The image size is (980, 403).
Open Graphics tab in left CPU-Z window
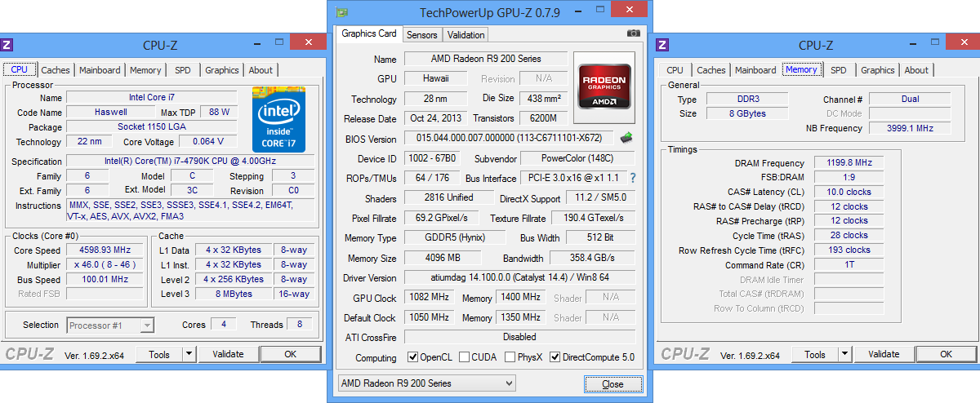tap(222, 70)
